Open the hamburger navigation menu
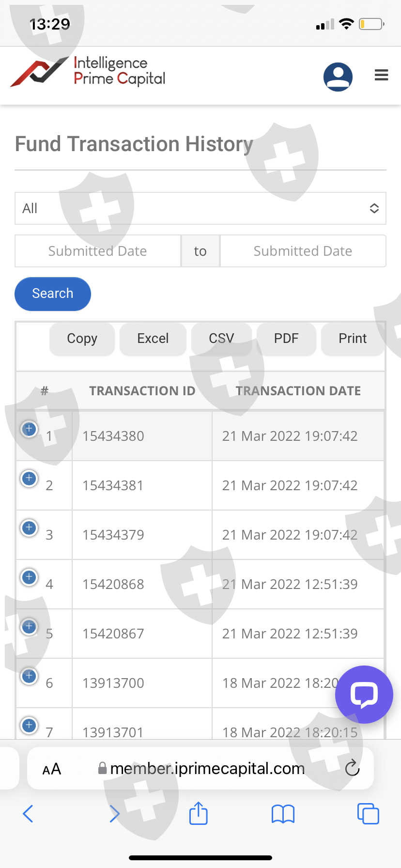The width and height of the screenshot is (401, 868). pyautogui.click(x=381, y=75)
